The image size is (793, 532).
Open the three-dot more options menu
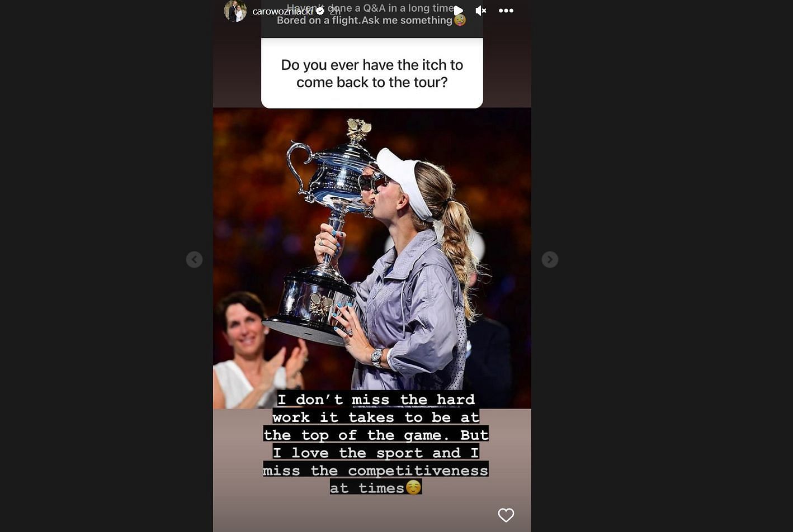click(506, 10)
